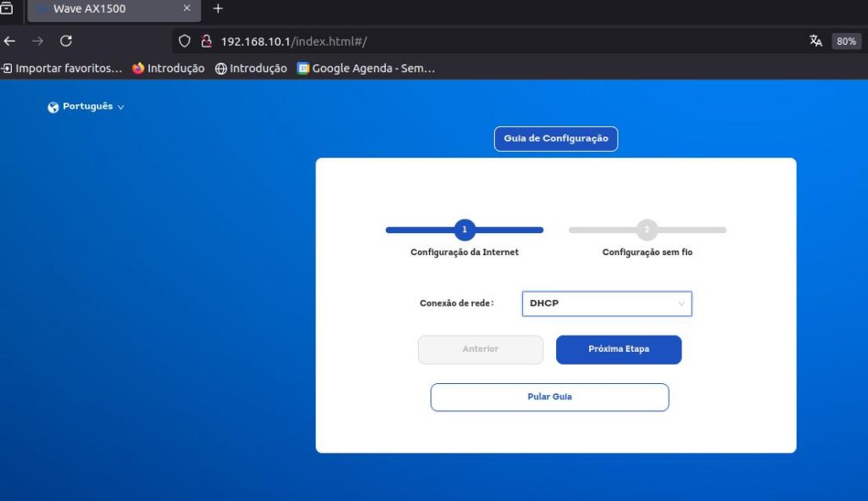Click the address bar URL
868x501 pixels.
[293, 42]
